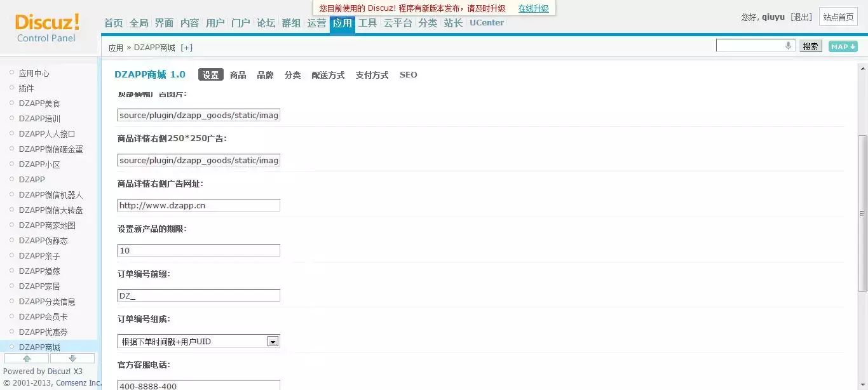868x390 pixels.
Task: Select 内容 in the top navigation
Action: click(x=190, y=23)
